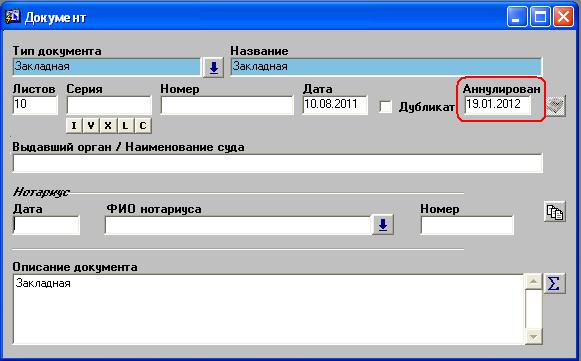This screenshot has width=581, height=361.
Task: Click the Описание документа text area
Action: [x=269, y=309]
